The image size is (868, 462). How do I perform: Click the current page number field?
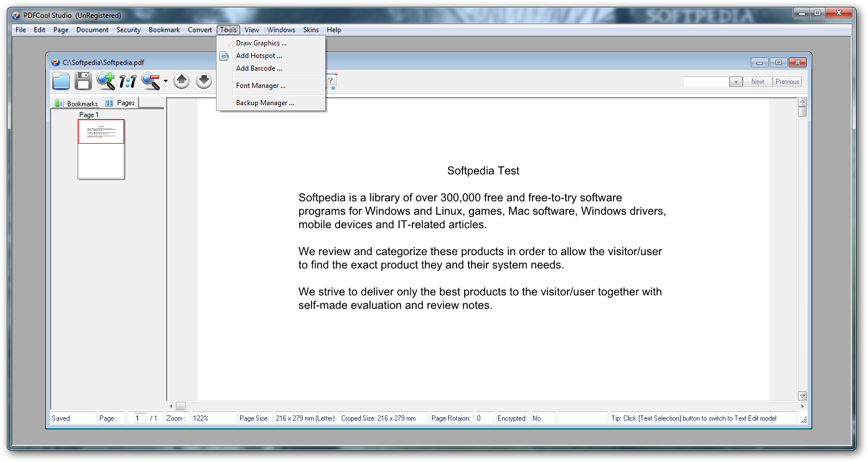pyautogui.click(x=140, y=418)
